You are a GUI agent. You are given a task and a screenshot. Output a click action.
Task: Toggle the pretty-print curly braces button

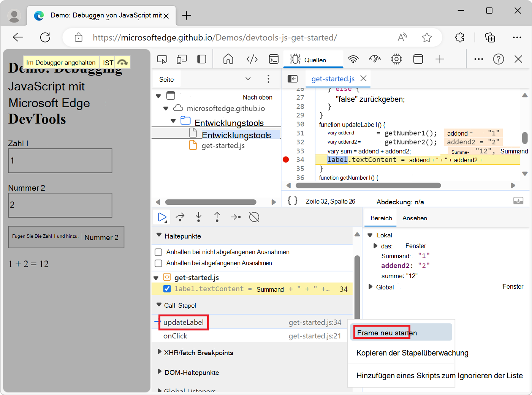tap(292, 201)
